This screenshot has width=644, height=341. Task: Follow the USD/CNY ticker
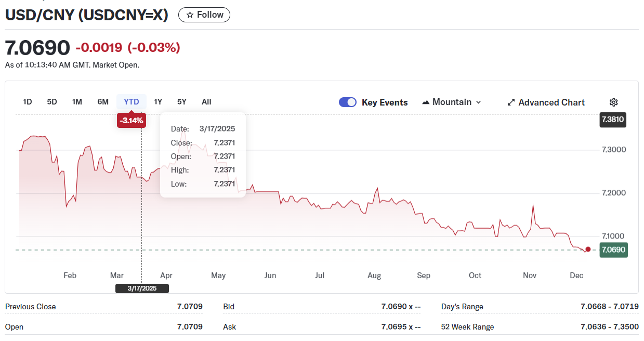(x=204, y=15)
